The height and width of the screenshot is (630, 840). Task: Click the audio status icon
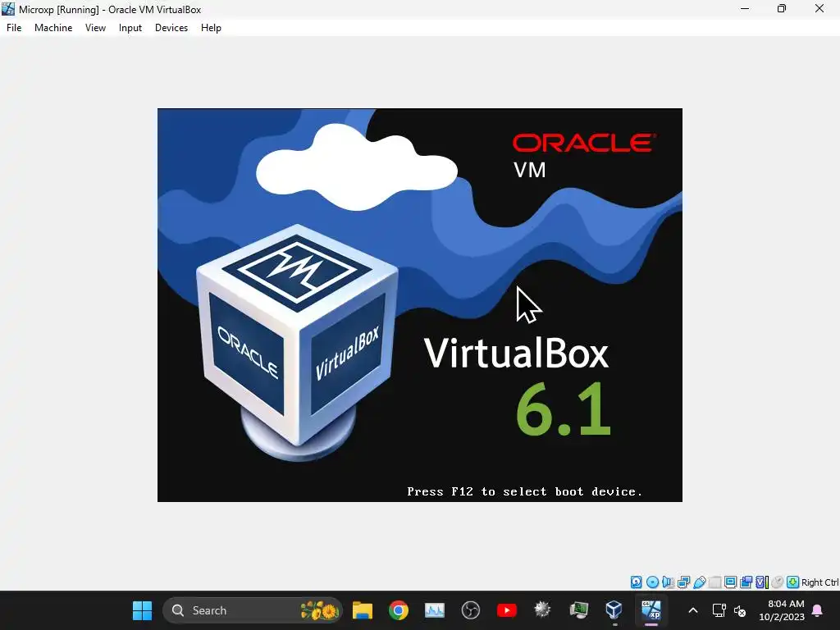click(x=667, y=582)
